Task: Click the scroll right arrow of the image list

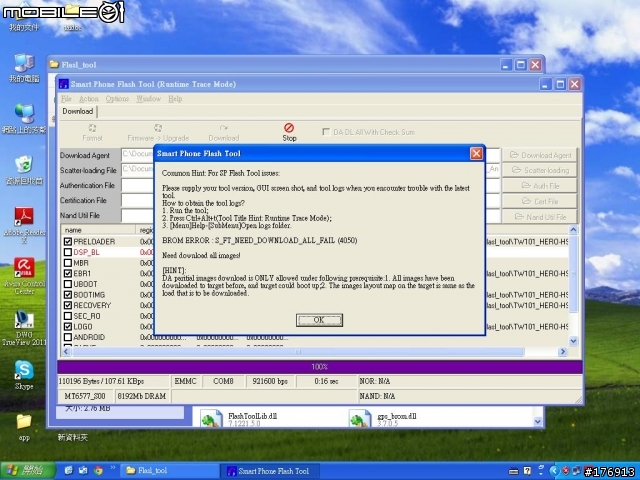Action: pos(563,351)
